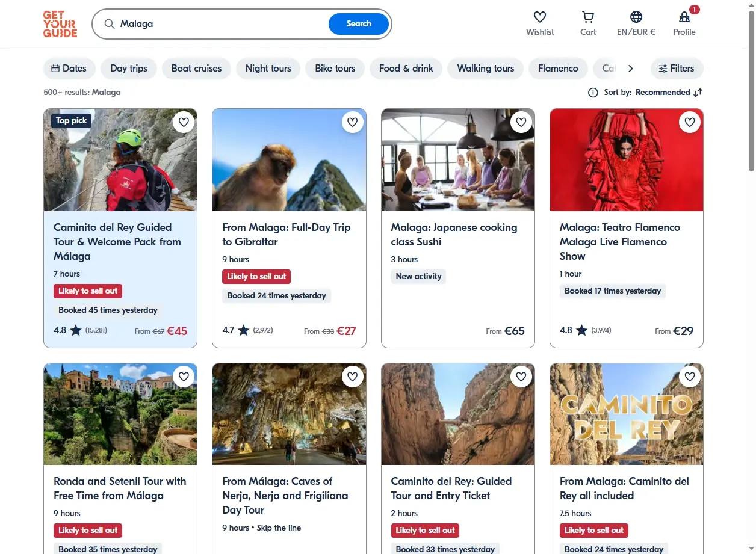The width and height of the screenshot is (756, 554).
Task: Open Caves of Nerja, Nerja and Frigiliana Day Tour title
Action: (285, 496)
